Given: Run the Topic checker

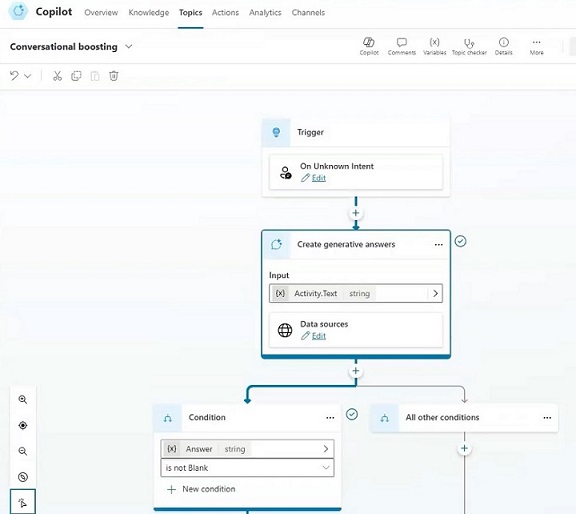Looking at the screenshot, I should (469, 46).
